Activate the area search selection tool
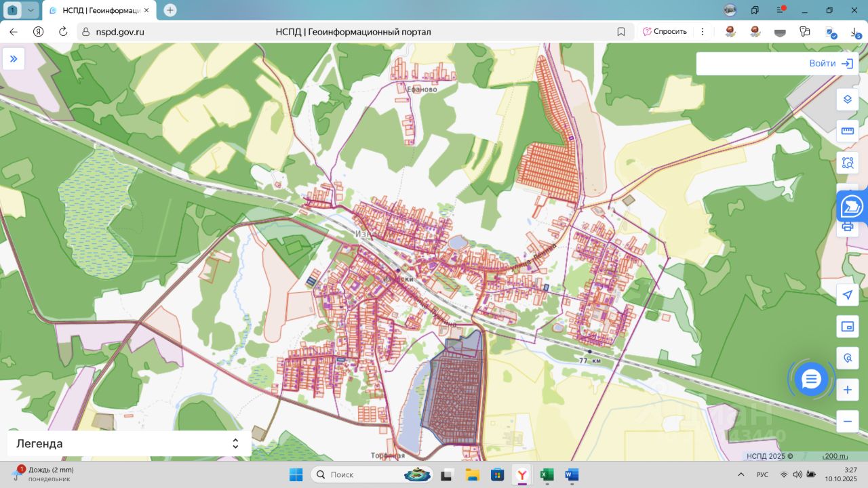 847,163
